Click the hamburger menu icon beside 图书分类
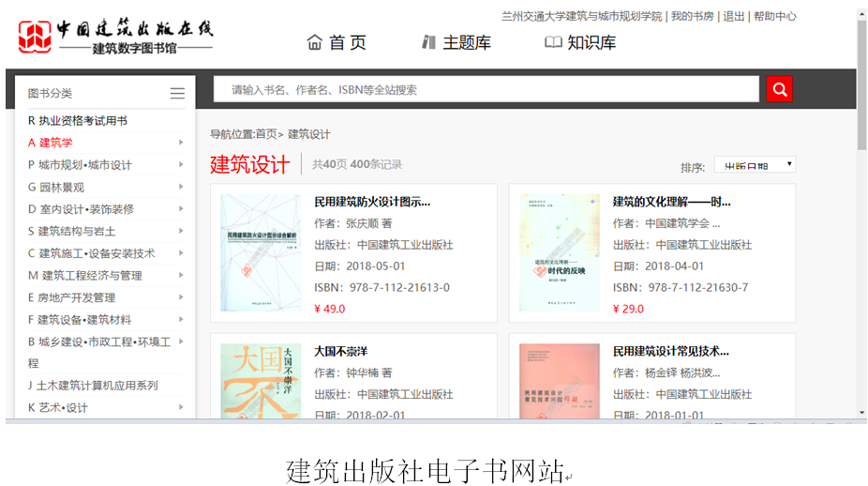Image resolution: width=868 pixels, height=486 pixels. [177, 93]
